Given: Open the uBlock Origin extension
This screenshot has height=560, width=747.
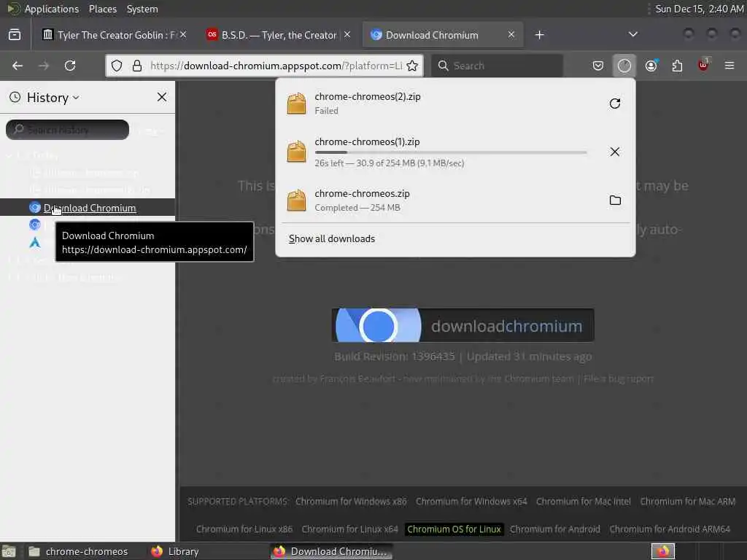Looking at the screenshot, I should (x=703, y=66).
